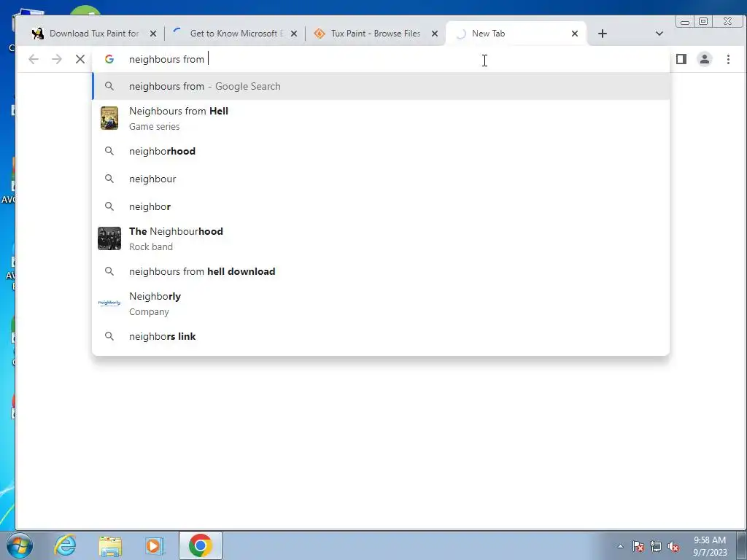Click the muted volume speaker icon
Viewport: 747px width, 560px height.
click(673, 546)
